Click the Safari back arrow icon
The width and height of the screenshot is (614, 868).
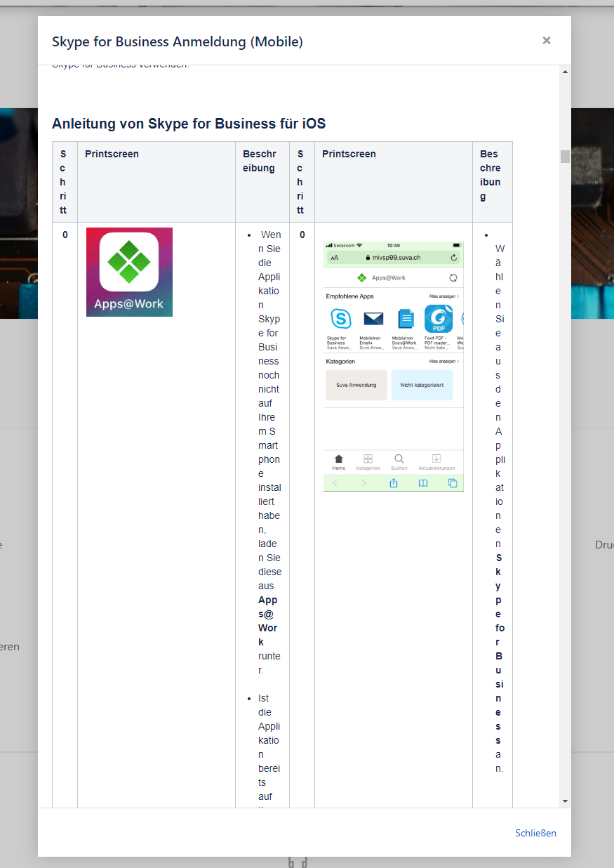coord(335,483)
